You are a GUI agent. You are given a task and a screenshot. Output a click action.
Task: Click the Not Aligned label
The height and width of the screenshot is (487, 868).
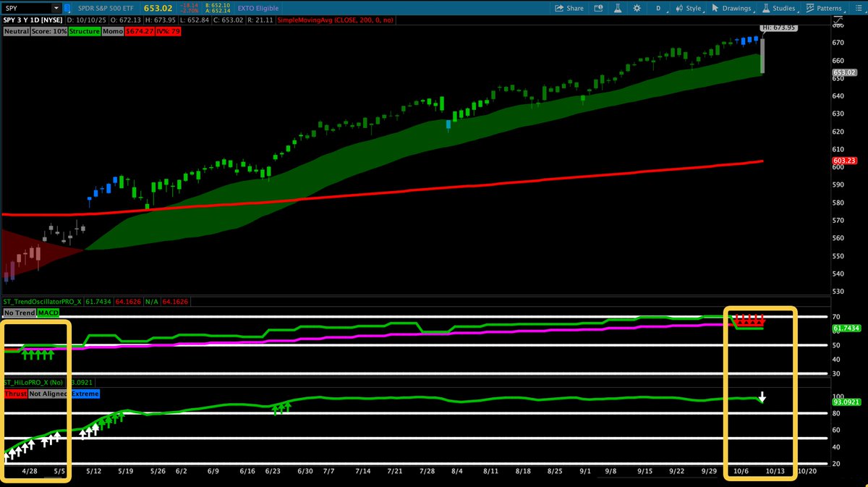coord(49,394)
